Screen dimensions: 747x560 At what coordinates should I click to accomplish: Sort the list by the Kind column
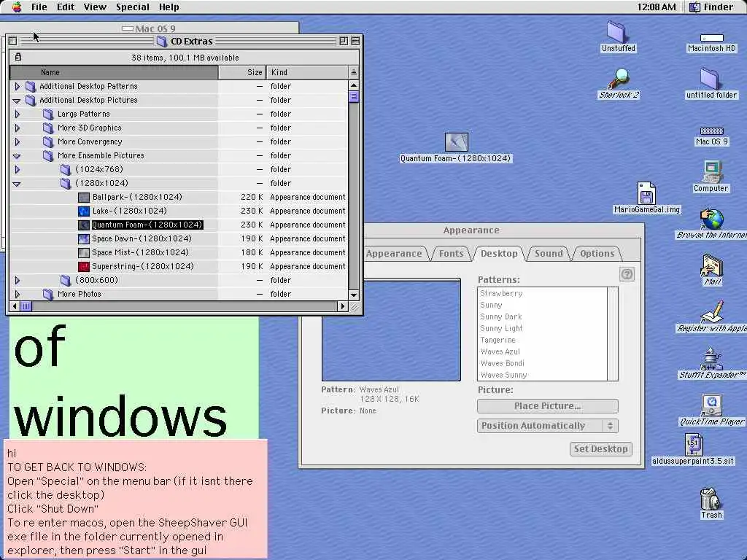click(307, 72)
